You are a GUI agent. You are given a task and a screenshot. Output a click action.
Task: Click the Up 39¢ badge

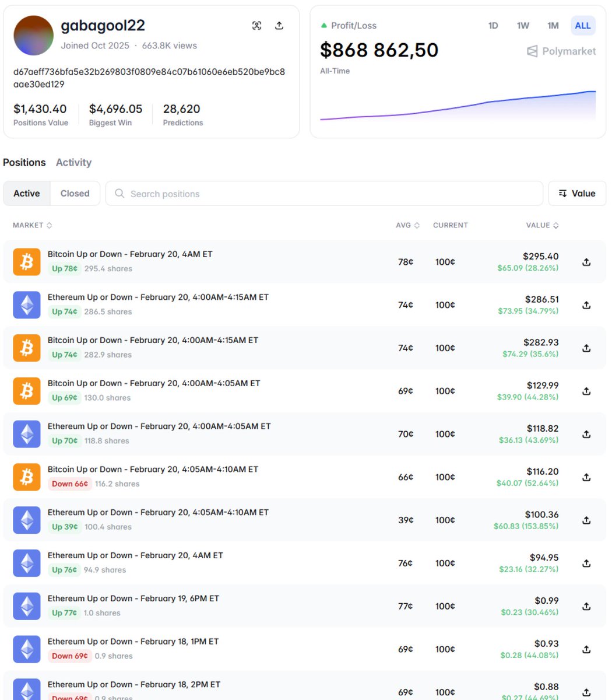click(64, 527)
